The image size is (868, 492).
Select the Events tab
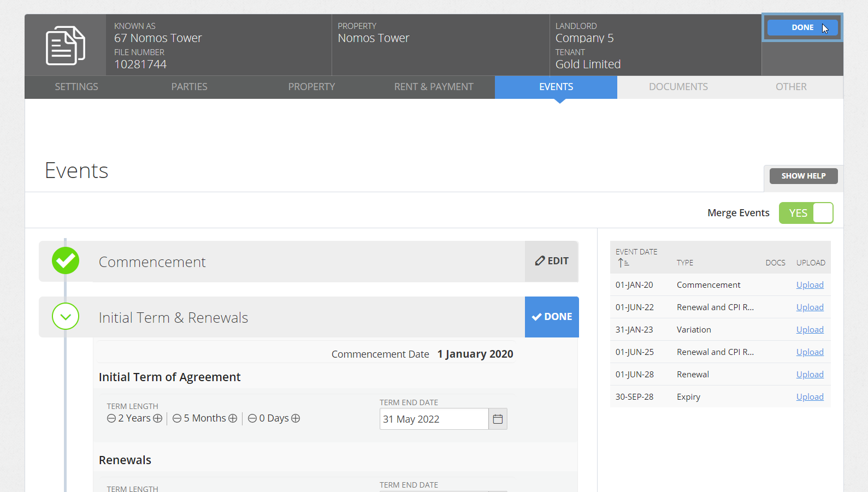coord(556,87)
